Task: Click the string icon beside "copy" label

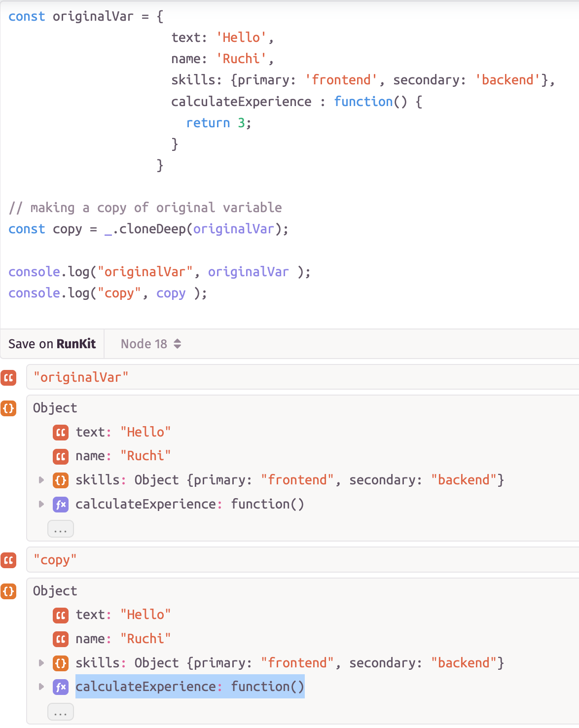Action: [8, 560]
